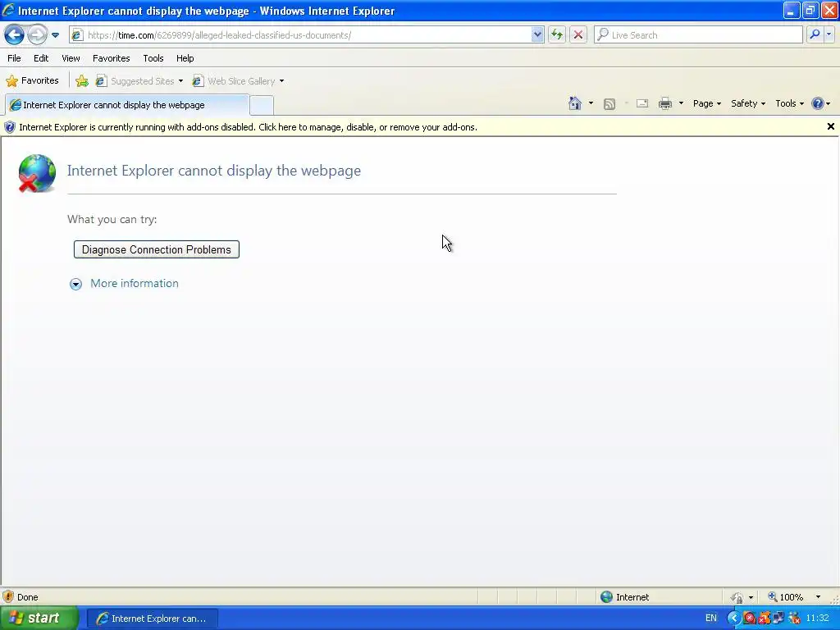Open the Page command menu
Viewport: 840px width, 630px height.
(706, 103)
